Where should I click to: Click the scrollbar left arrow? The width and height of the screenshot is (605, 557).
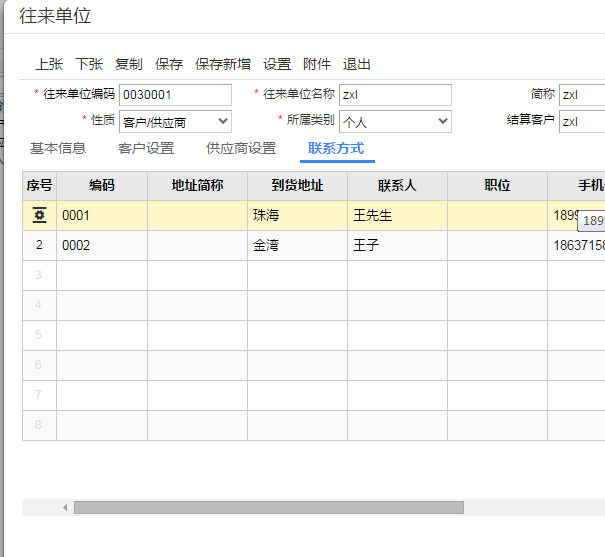click(x=65, y=507)
